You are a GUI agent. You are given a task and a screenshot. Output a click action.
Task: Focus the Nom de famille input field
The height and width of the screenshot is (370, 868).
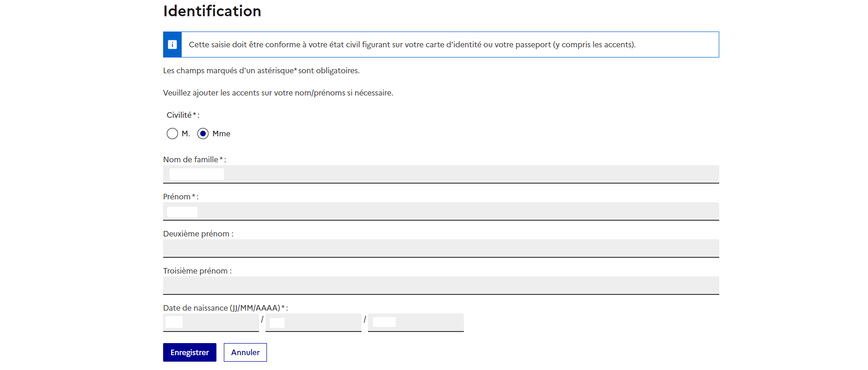point(440,174)
